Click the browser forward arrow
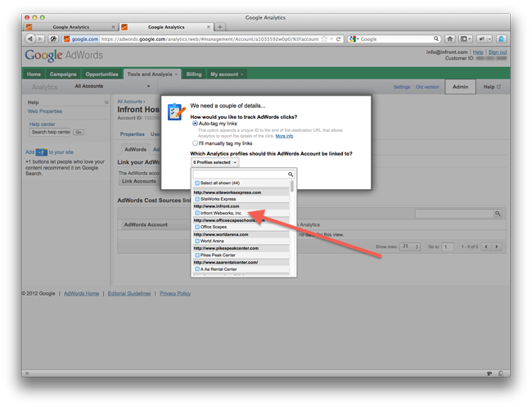Viewport: 532px width, 407px height. point(40,39)
